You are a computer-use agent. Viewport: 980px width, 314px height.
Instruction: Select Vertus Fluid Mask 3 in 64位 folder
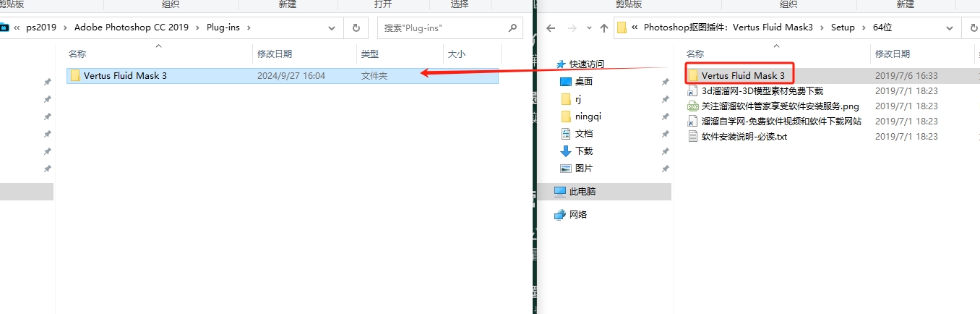tap(743, 75)
